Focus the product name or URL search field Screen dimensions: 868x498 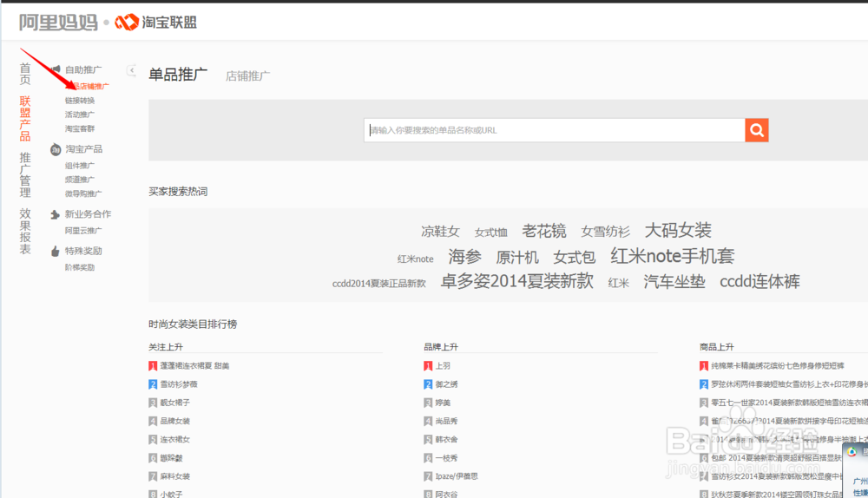point(554,130)
